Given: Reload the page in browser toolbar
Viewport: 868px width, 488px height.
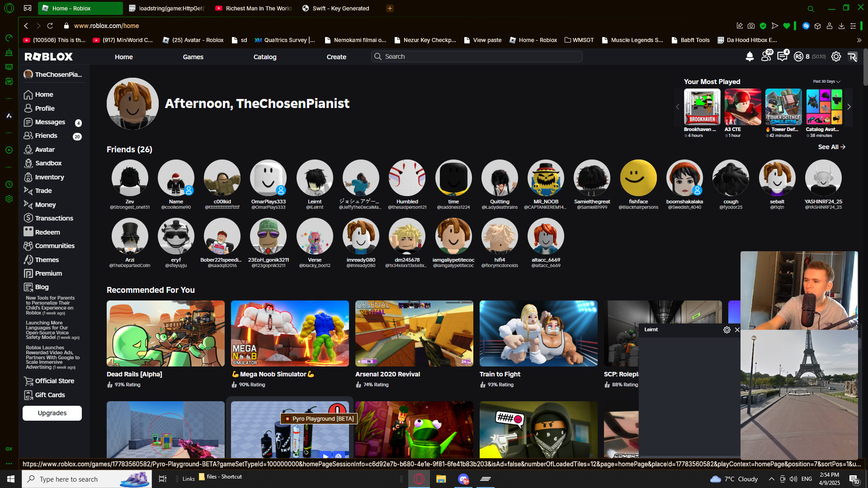Looking at the screenshot, I should [50, 26].
